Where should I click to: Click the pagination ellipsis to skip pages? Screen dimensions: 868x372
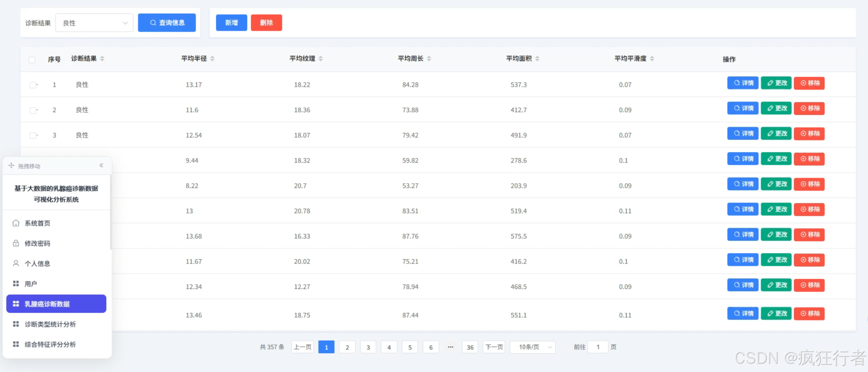point(450,347)
